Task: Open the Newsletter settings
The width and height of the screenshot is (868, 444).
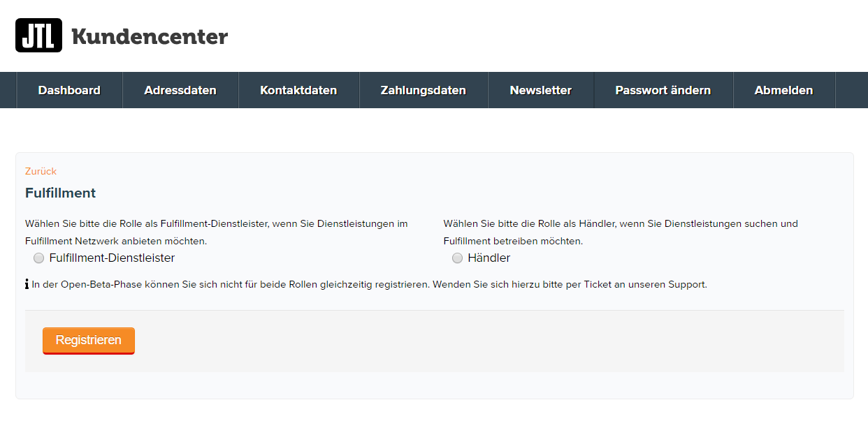Action: point(540,90)
